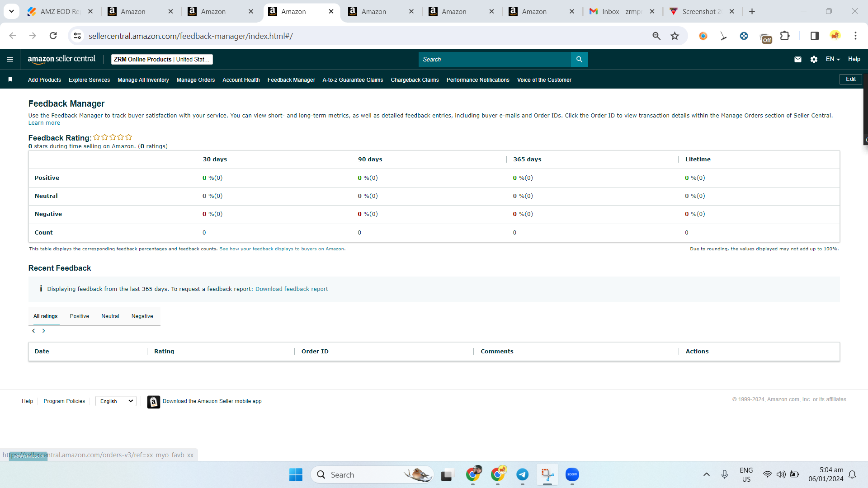Screen dimensions: 868x488
Task: Click the Help link in the header
Action: (854, 59)
